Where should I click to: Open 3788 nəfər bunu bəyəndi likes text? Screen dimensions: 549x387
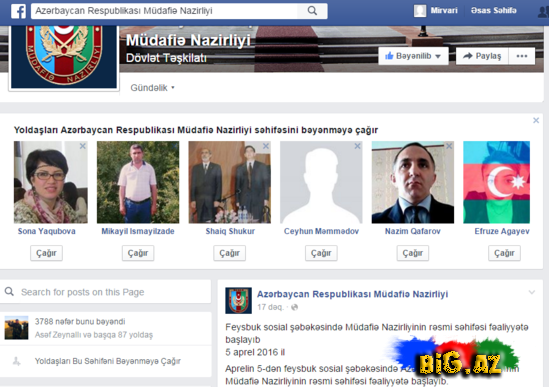click(80, 322)
